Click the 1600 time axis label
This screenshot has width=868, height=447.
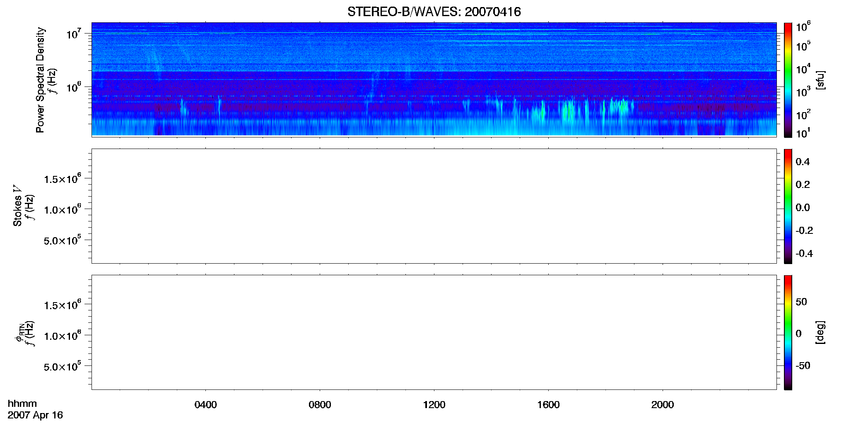pyautogui.click(x=548, y=405)
